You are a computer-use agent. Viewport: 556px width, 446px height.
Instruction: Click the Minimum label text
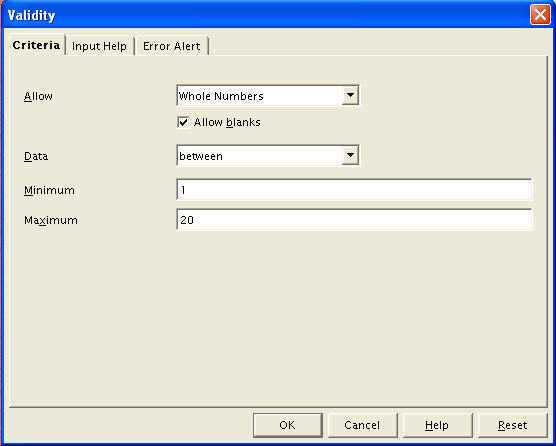pos(49,190)
